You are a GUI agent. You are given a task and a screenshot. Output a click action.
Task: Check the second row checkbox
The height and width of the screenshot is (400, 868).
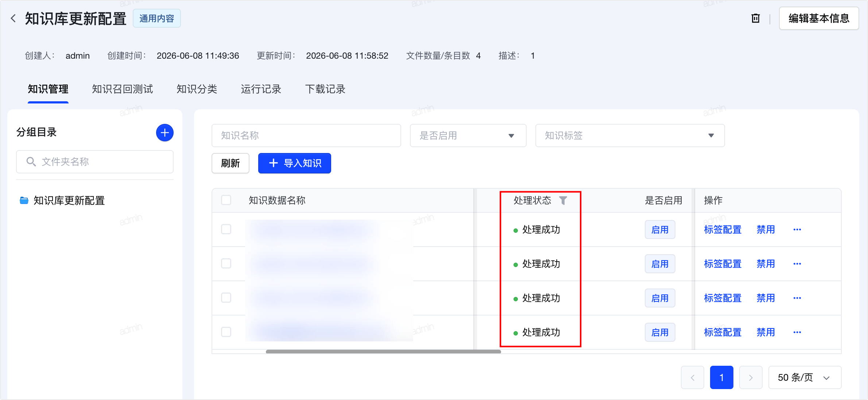(x=226, y=263)
